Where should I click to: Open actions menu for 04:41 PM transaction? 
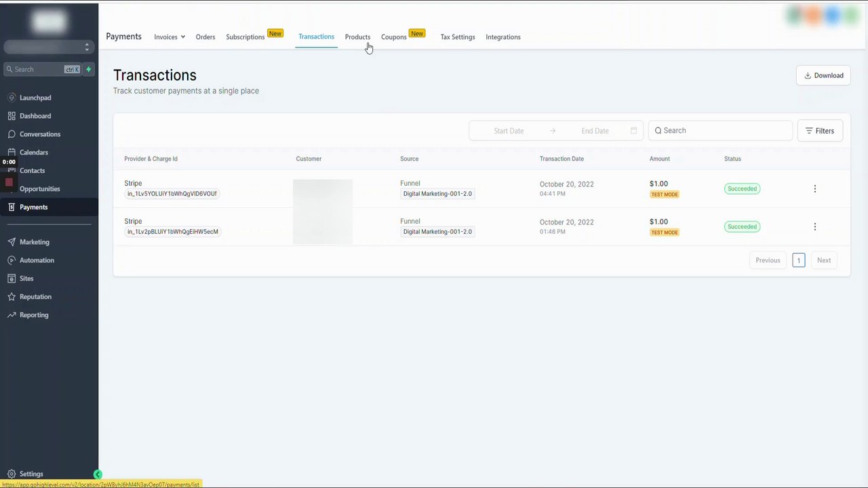point(815,189)
